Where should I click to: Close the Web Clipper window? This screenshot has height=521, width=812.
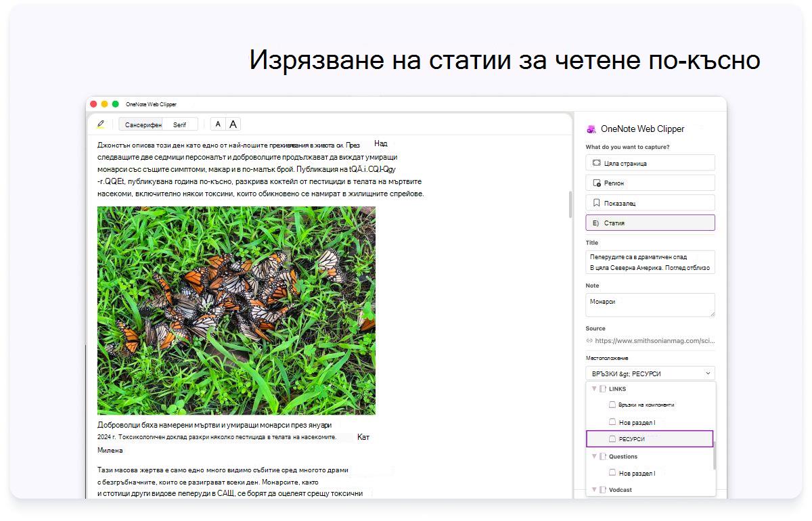93,104
